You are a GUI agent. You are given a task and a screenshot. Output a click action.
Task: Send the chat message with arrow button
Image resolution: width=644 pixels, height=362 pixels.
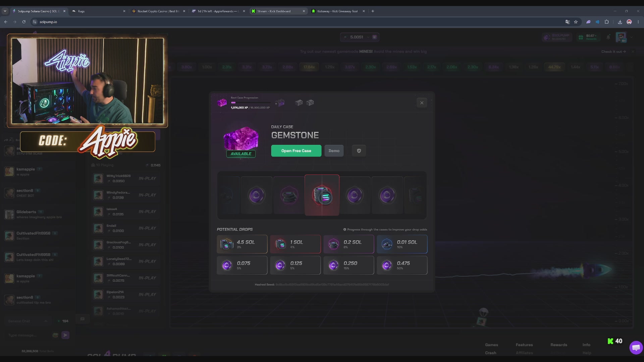click(65, 335)
